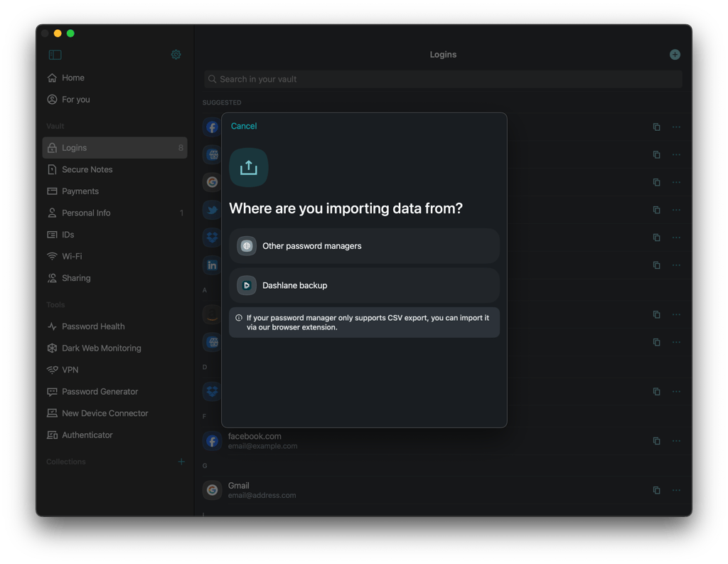Click the For you profile icon

pyautogui.click(x=52, y=100)
